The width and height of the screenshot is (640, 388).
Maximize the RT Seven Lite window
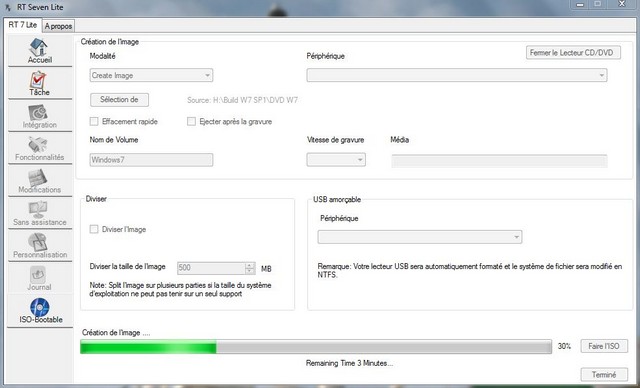coord(598,4)
